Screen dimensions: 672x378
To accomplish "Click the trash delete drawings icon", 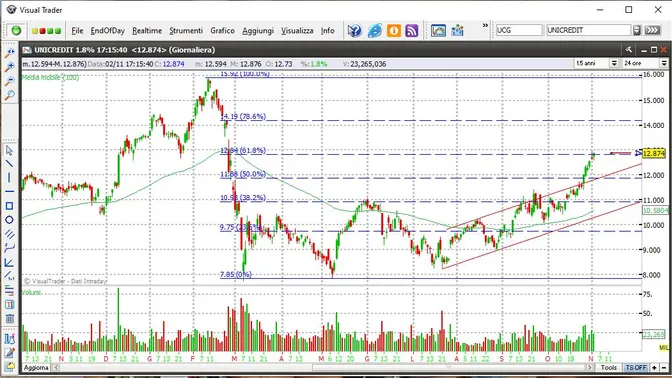I will point(9,318).
